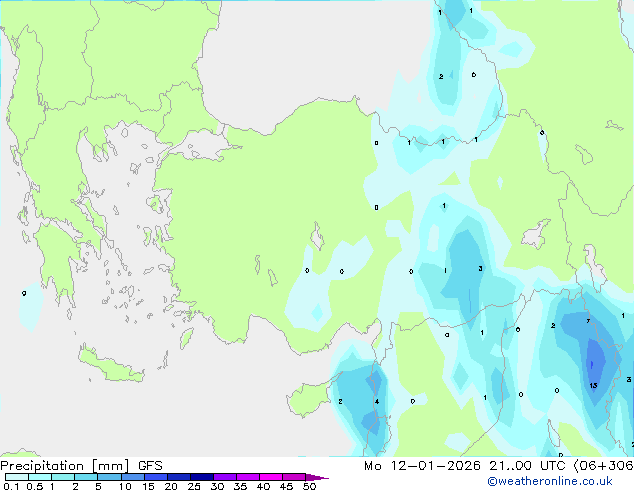Click the '4' precipitation value near Cyprus

tap(377, 401)
